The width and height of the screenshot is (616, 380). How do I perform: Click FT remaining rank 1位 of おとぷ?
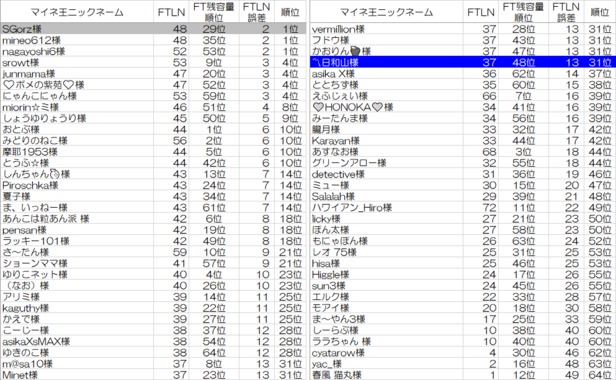pos(214,129)
